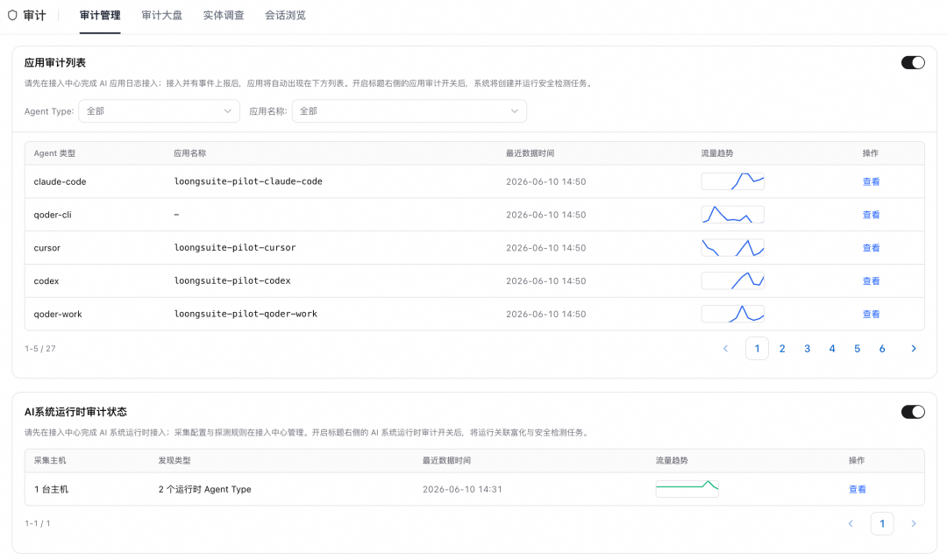Click 查看 for the cursor row
This screenshot has width=947, height=560.
871,248
